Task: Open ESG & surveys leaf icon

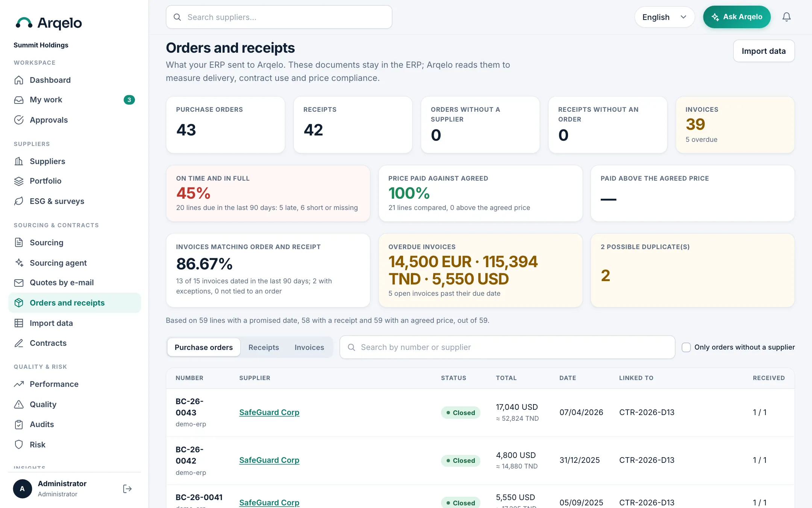Action: (x=19, y=201)
